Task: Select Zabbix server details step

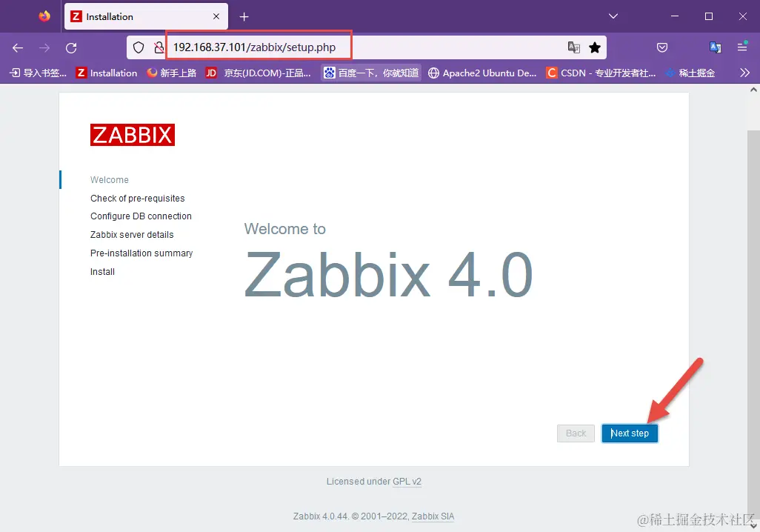Action: 132,235
